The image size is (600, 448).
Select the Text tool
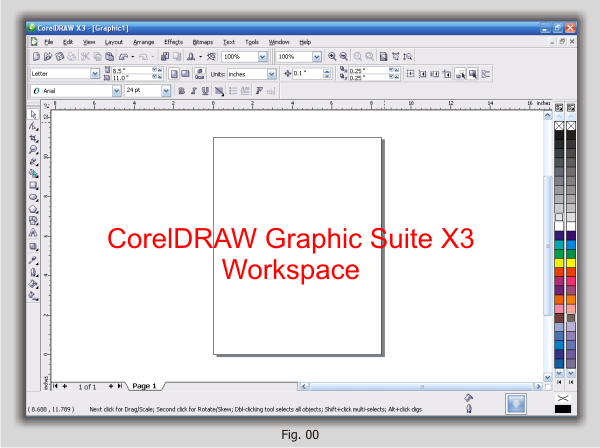pyautogui.click(x=33, y=233)
